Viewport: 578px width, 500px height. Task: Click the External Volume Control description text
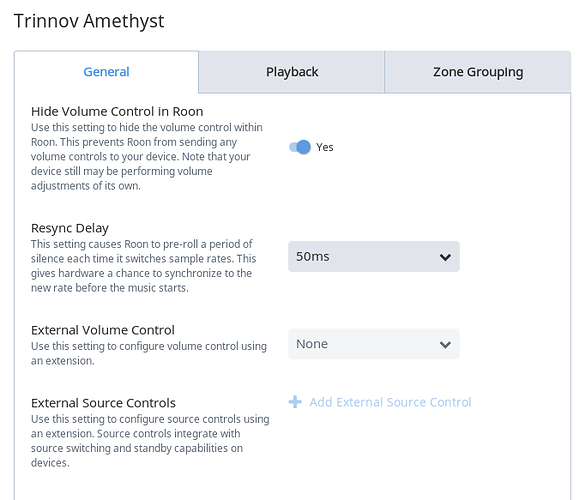point(149,353)
